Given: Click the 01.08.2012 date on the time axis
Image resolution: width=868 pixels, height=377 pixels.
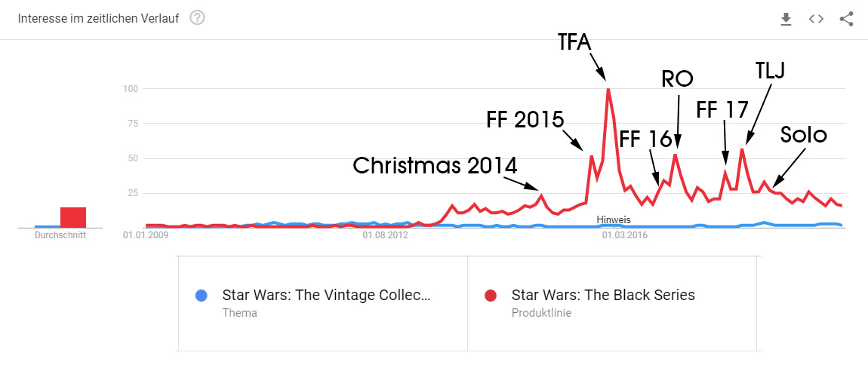Looking at the screenshot, I should [385, 235].
